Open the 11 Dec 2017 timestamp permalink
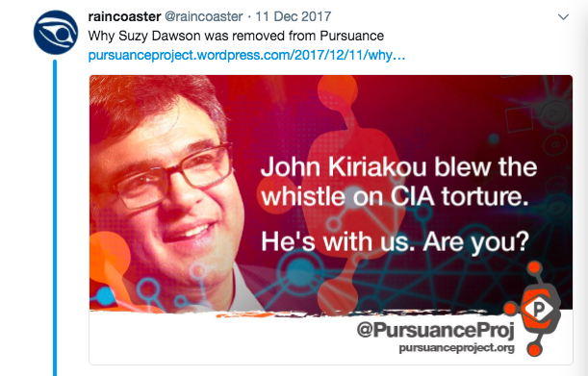The height and width of the screenshot is (376, 588). pyautogui.click(x=293, y=16)
